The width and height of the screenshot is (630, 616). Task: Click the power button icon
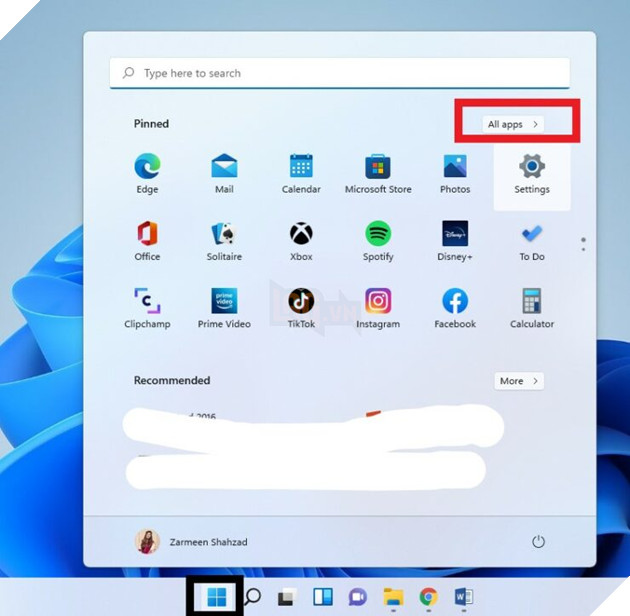pos(538,542)
